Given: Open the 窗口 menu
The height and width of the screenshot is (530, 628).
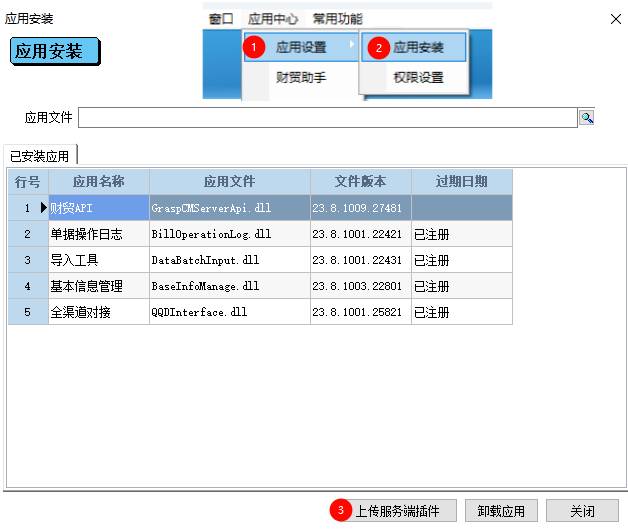Looking at the screenshot, I should coord(221,19).
